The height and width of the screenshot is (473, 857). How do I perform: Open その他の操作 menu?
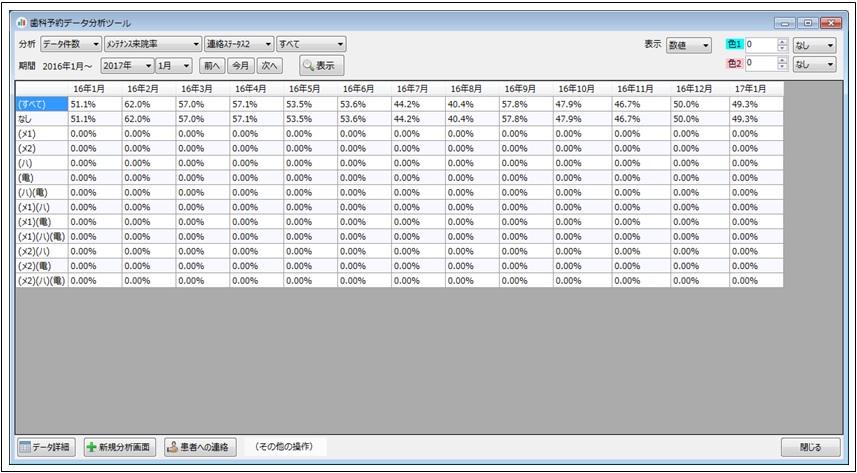pyautogui.click(x=284, y=447)
